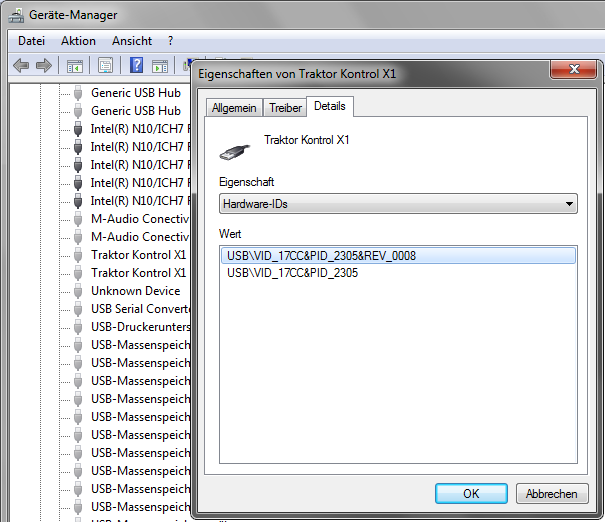
Task: Select value USB\VID_17CC&PID_2305 without REV
Action: point(292,273)
